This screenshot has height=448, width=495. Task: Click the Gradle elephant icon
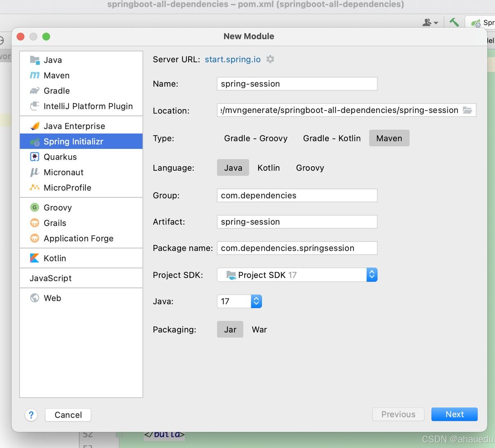(x=35, y=90)
